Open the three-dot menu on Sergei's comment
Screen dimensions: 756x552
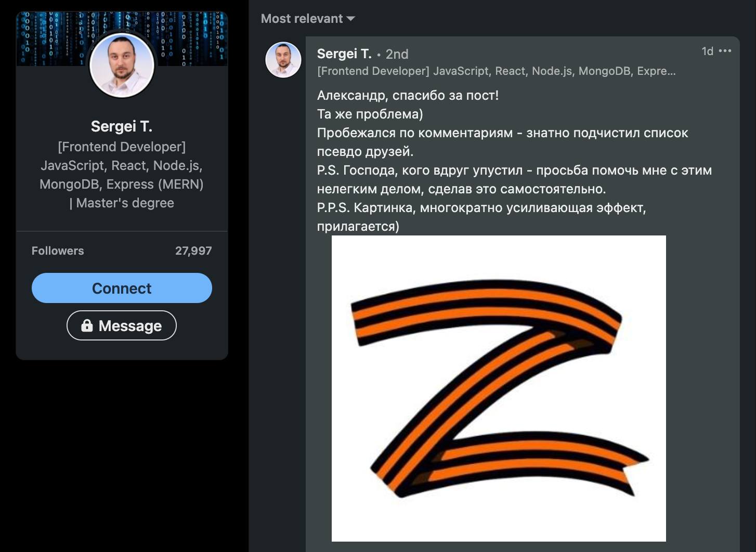coord(725,51)
